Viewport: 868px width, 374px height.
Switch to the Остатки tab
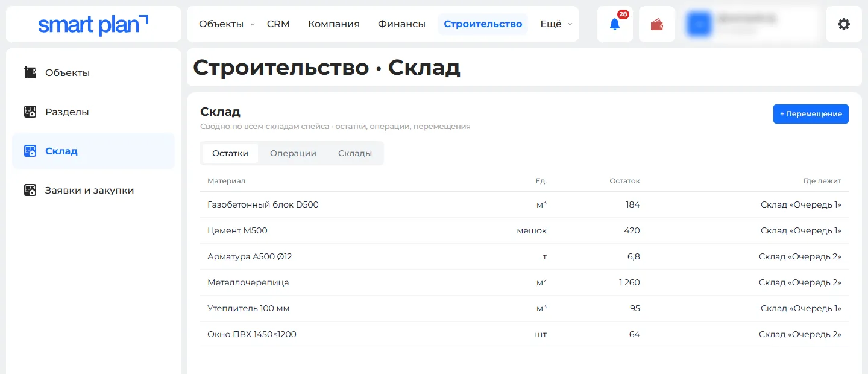[230, 153]
